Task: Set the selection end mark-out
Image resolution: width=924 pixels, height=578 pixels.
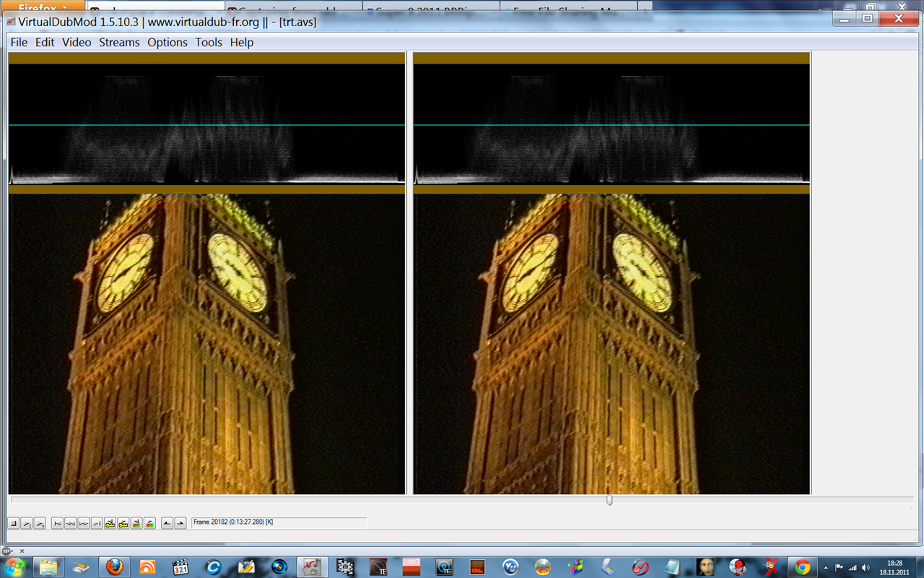Action: (x=180, y=523)
